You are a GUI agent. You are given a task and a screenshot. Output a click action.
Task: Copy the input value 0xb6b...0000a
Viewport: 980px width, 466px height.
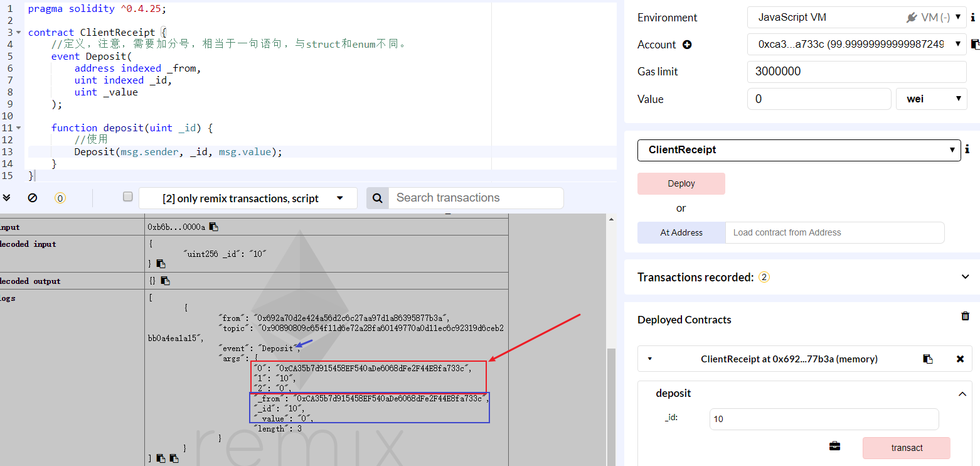[x=214, y=227]
